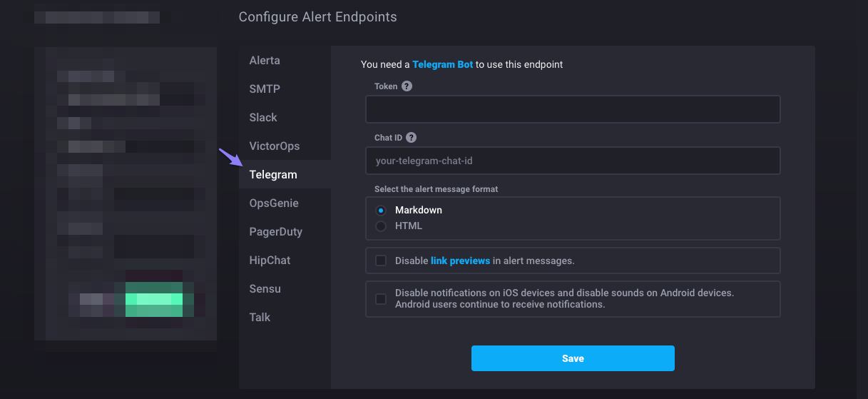Check the disable notifications checkbox
868x399 pixels.
(x=381, y=299)
